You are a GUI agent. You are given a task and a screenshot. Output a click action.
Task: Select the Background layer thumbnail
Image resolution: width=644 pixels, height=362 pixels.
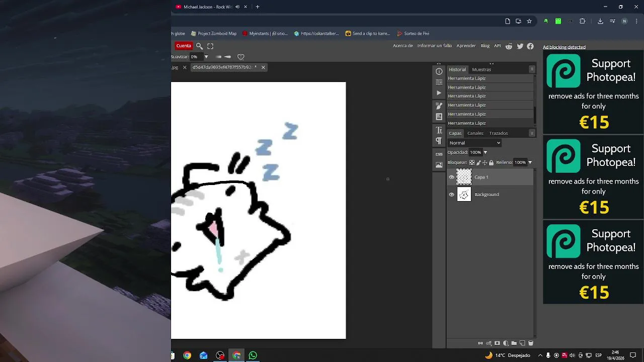(x=464, y=195)
